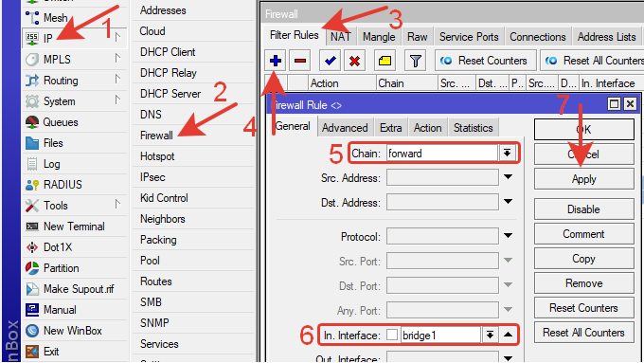Click the MPLS icon
The height and width of the screenshot is (363, 644).
(32, 60)
